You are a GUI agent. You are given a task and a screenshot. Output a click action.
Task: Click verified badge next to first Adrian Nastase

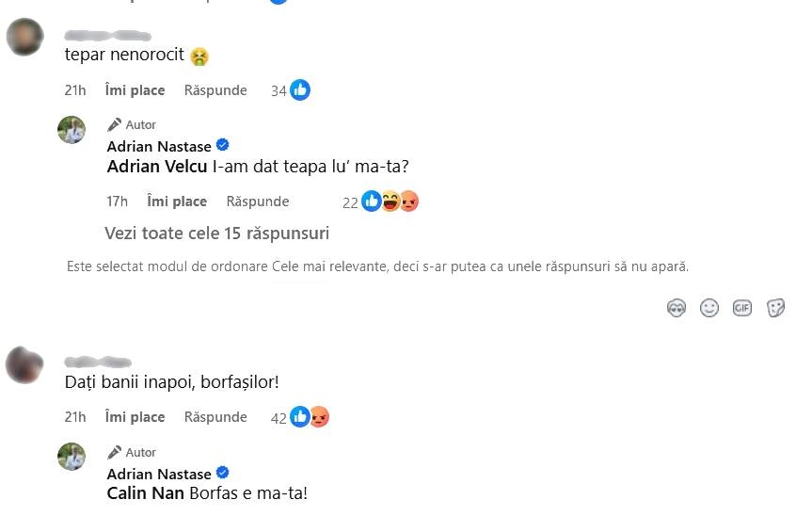pyautogui.click(x=223, y=145)
